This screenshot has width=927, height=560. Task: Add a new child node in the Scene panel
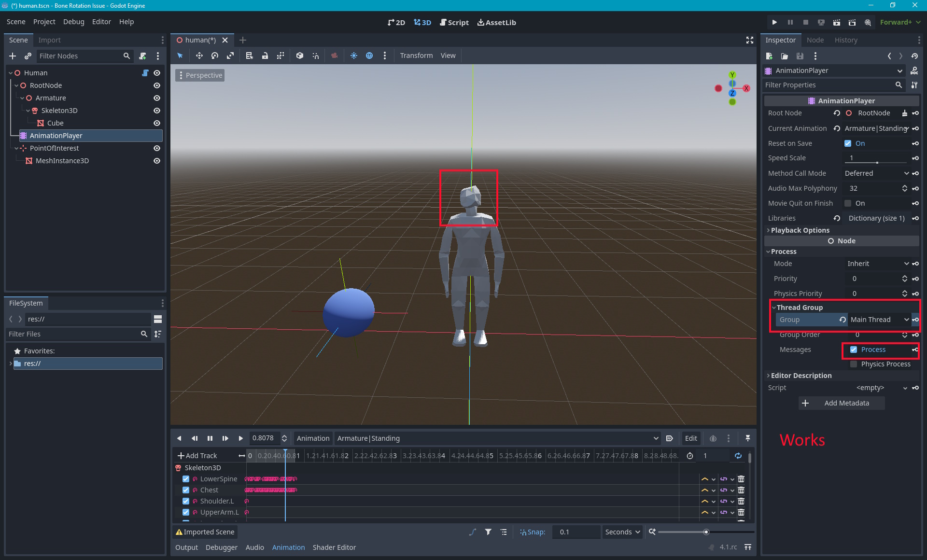[13, 56]
